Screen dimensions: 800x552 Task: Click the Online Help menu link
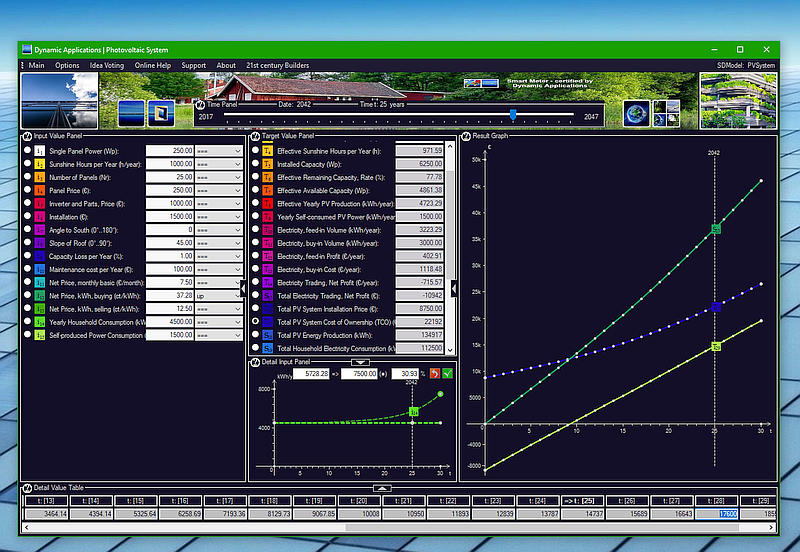153,65
